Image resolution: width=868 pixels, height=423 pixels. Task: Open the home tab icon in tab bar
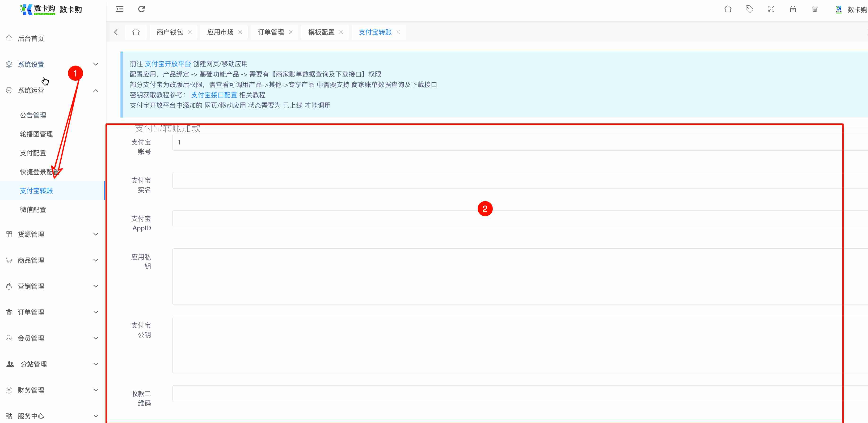click(x=136, y=32)
